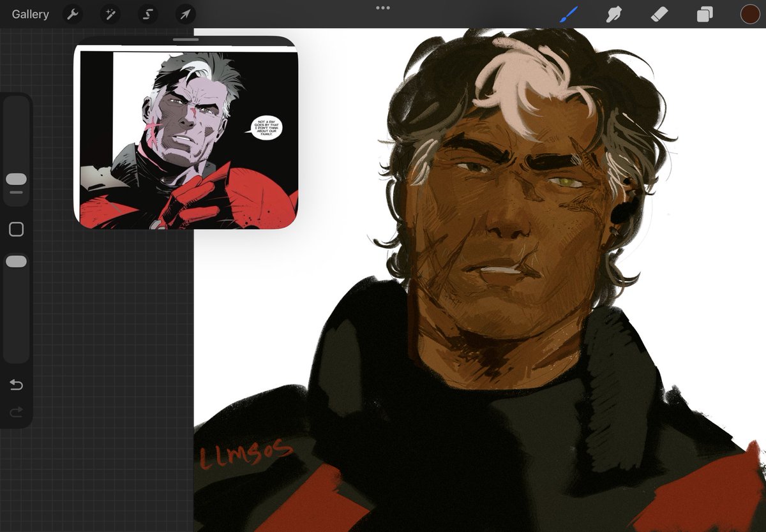Undo the last stroke
The height and width of the screenshot is (532, 766).
[x=16, y=385]
